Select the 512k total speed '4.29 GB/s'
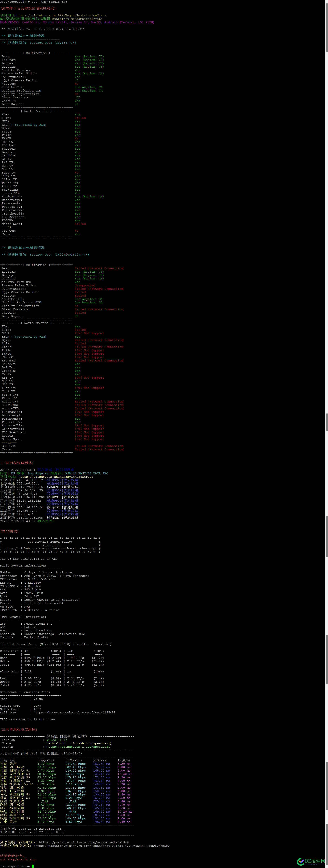Image resolution: width=328 pixels, height=868 pixels. point(33,685)
